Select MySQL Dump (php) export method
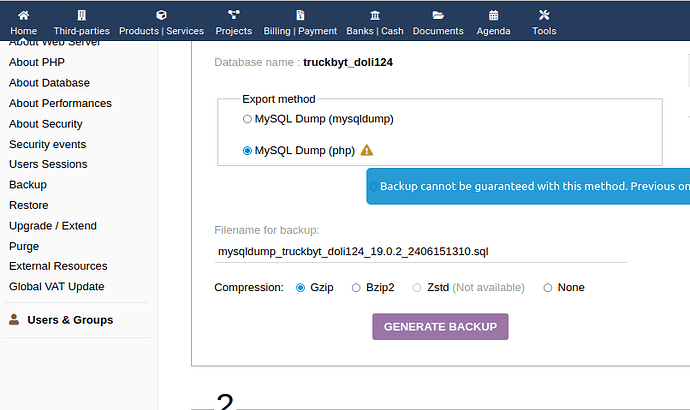 pos(247,151)
